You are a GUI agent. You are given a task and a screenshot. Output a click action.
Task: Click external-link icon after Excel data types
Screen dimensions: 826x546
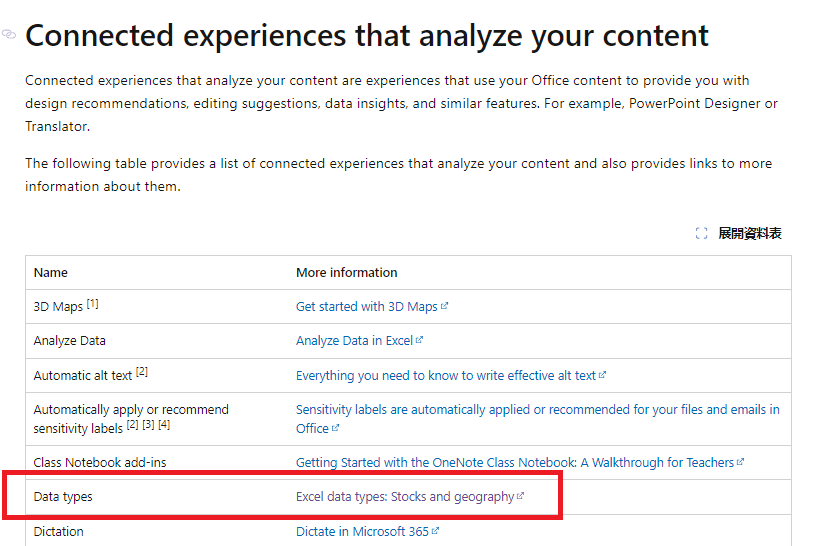pyautogui.click(x=520, y=497)
